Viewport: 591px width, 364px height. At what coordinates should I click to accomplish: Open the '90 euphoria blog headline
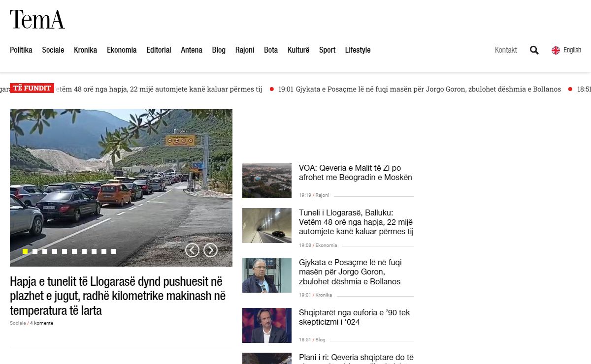pyautogui.click(x=354, y=317)
